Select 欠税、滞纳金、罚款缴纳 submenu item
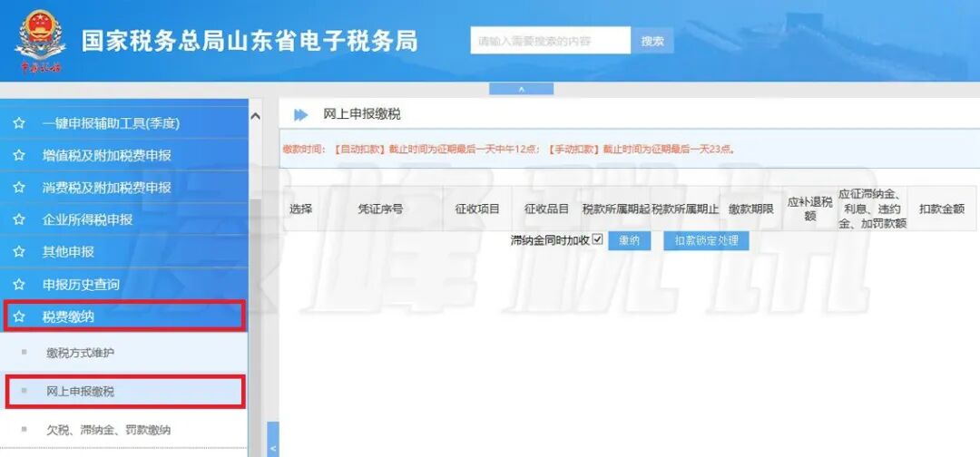This screenshot has height=457, width=980. click(x=123, y=430)
